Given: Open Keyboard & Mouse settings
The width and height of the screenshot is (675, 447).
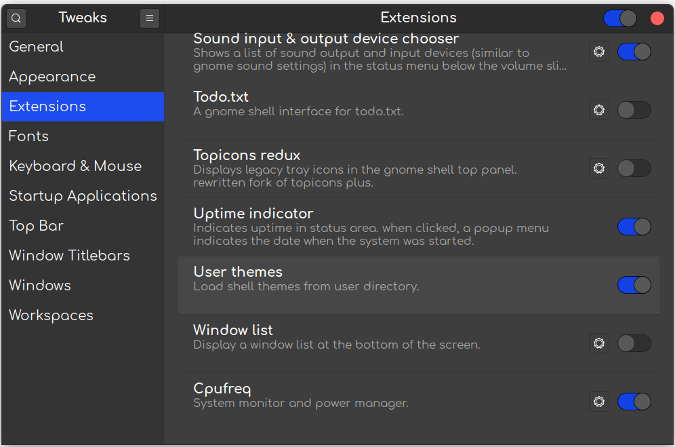Looking at the screenshot, I should pyautogui.click(x=75, y=166).
